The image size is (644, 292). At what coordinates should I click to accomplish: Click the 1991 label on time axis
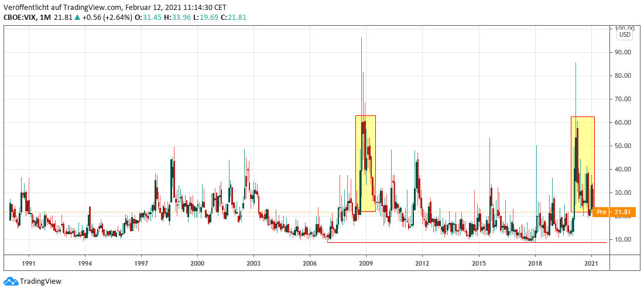29,264
